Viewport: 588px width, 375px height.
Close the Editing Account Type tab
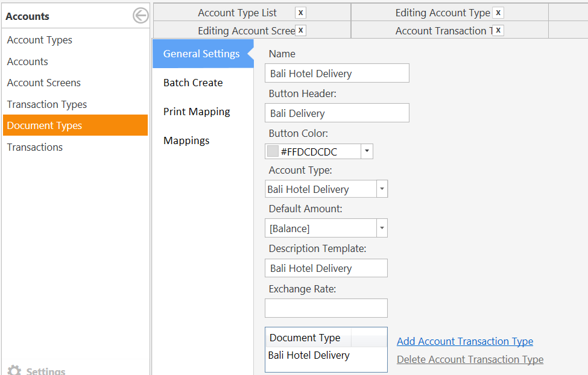click(498, 13)
